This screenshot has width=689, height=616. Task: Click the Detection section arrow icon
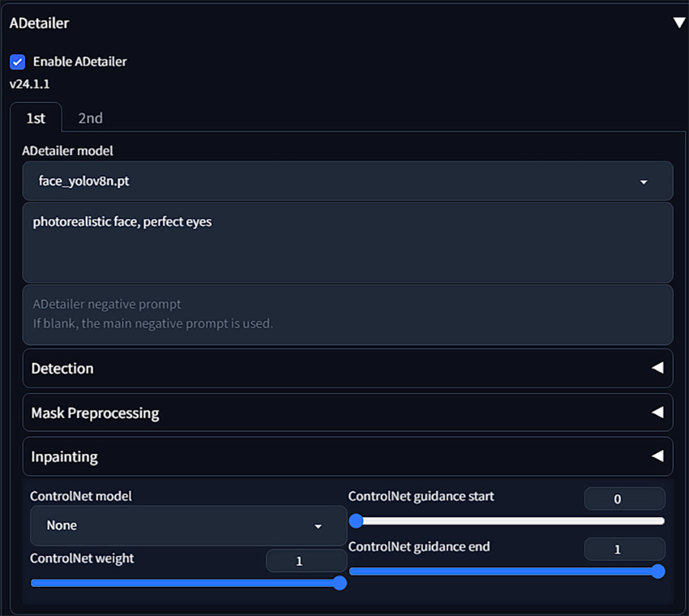pyautogui.click(x=657, y=368)
